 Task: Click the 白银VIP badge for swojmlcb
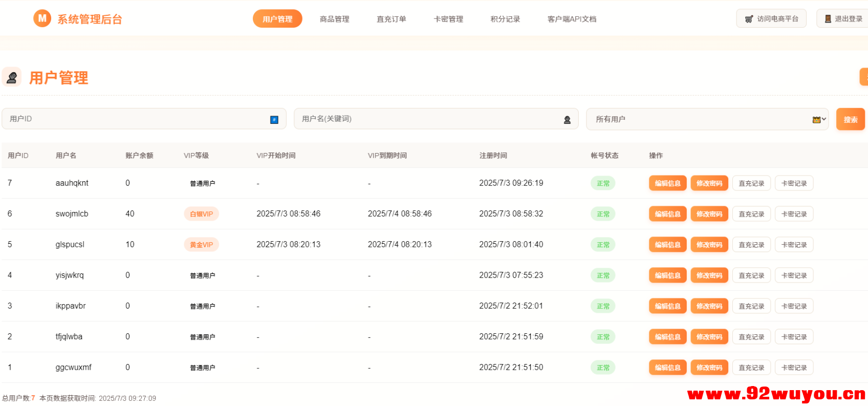201,214
